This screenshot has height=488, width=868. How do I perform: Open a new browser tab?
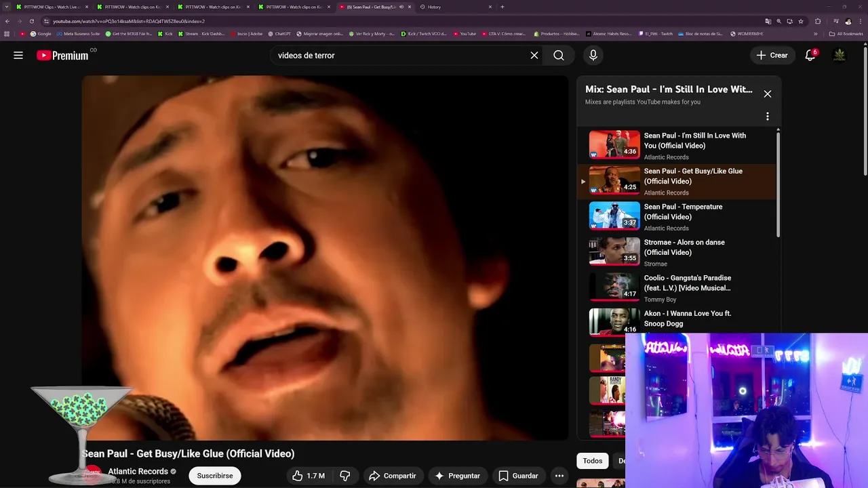tap(502, 7)
